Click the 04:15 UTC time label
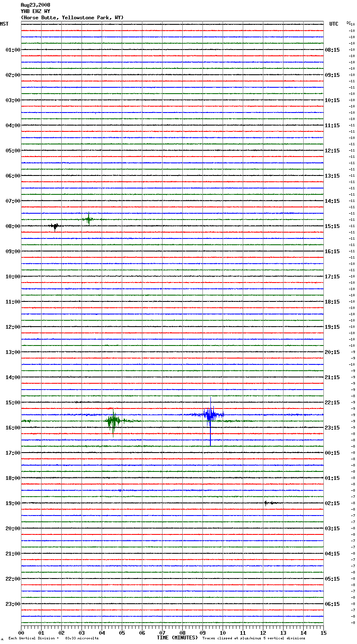The width and height of the screenshot is (357, 644). (332, 554)
